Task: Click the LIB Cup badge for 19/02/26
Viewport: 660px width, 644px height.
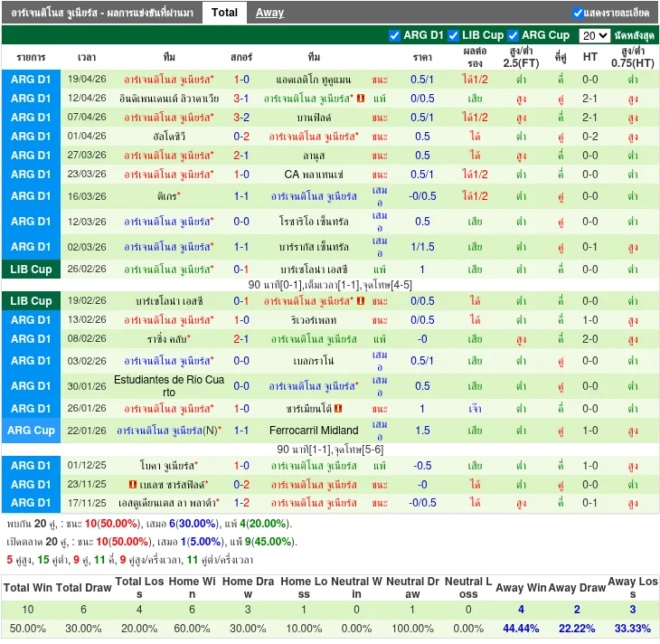Action: point(32,301)
